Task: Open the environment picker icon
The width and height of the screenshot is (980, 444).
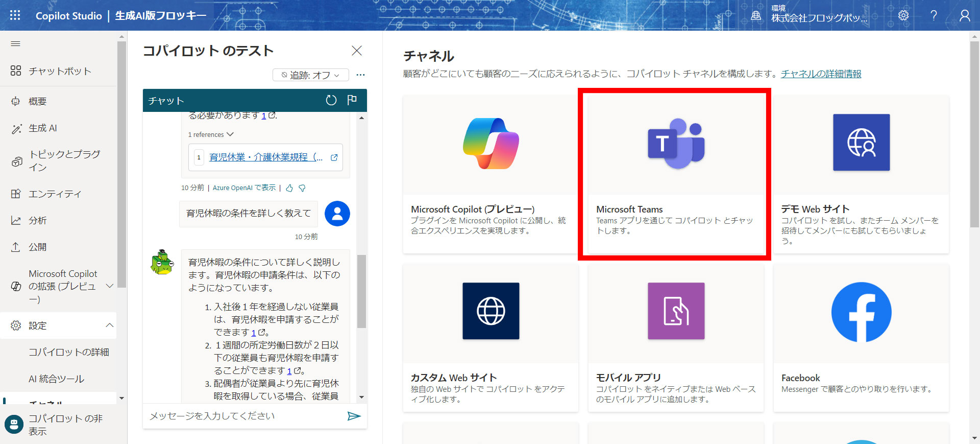Action: (x=756, y=16)
